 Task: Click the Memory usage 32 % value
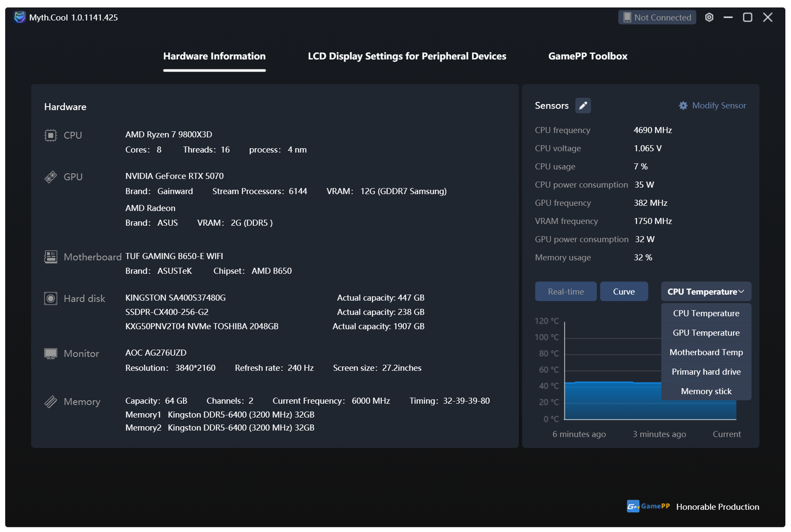643,257
